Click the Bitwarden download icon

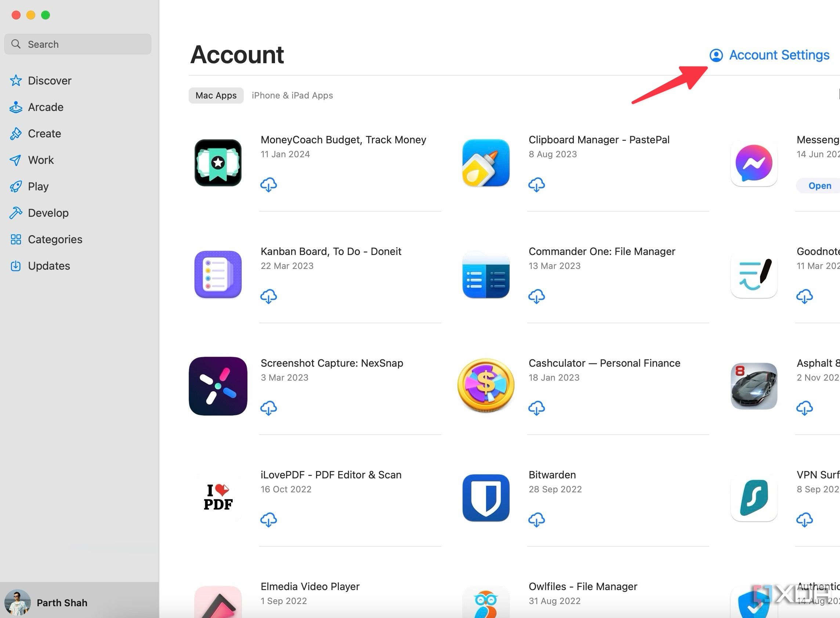[535, 520]
